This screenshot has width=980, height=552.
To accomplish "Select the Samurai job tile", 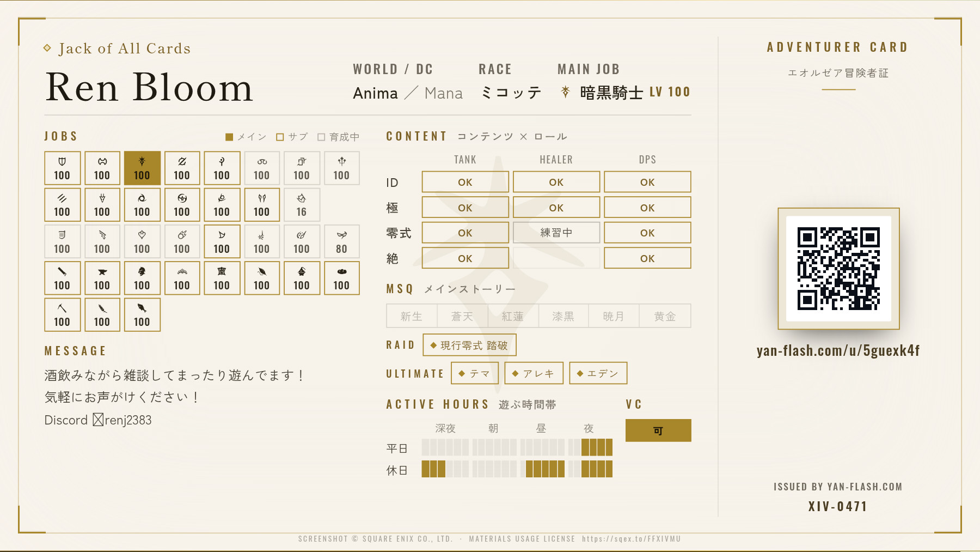I will pyautogui.click(x=182, y=204).
